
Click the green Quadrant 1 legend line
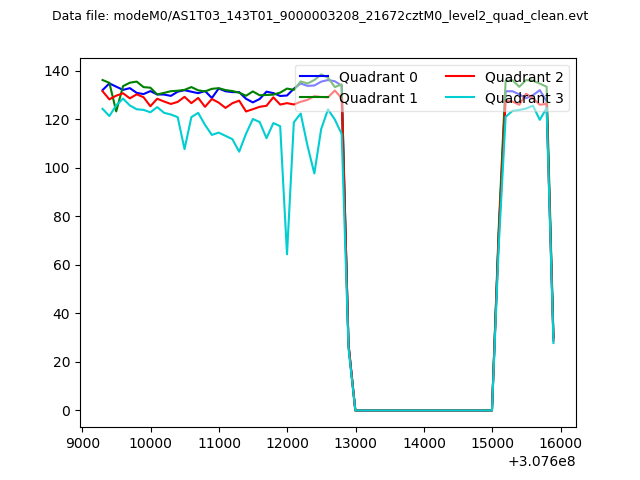click(314, 98)
